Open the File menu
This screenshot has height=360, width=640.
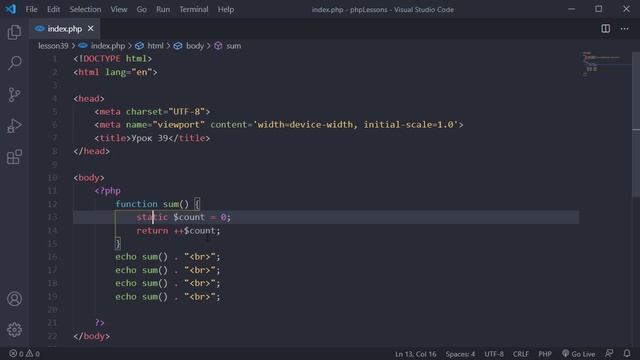click(x=31, y=9)
